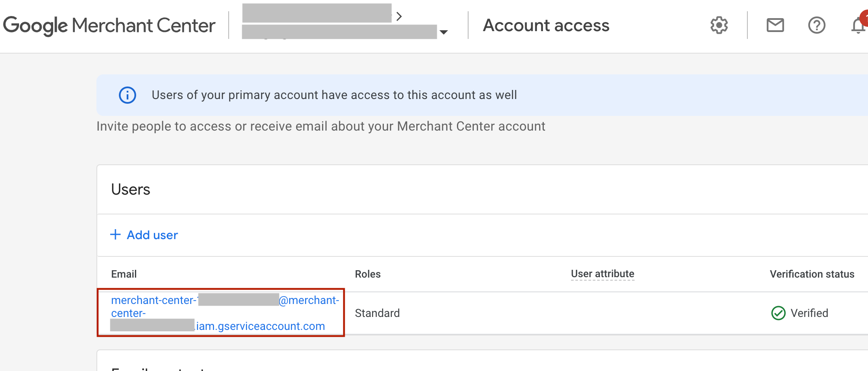Viewport: 868px width, 371px height.
Task: Open the settings gear icon
Action: click(x=719, y=26)
